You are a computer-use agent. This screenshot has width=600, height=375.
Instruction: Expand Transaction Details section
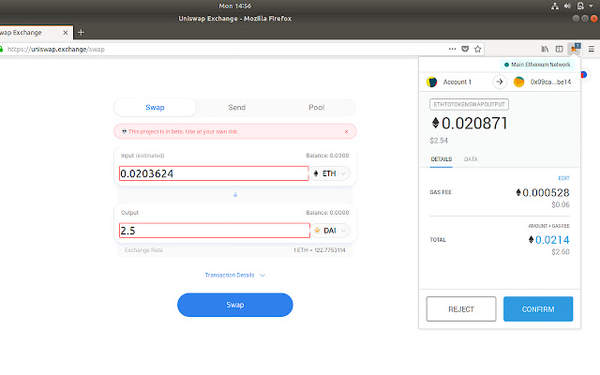point(235,275)
